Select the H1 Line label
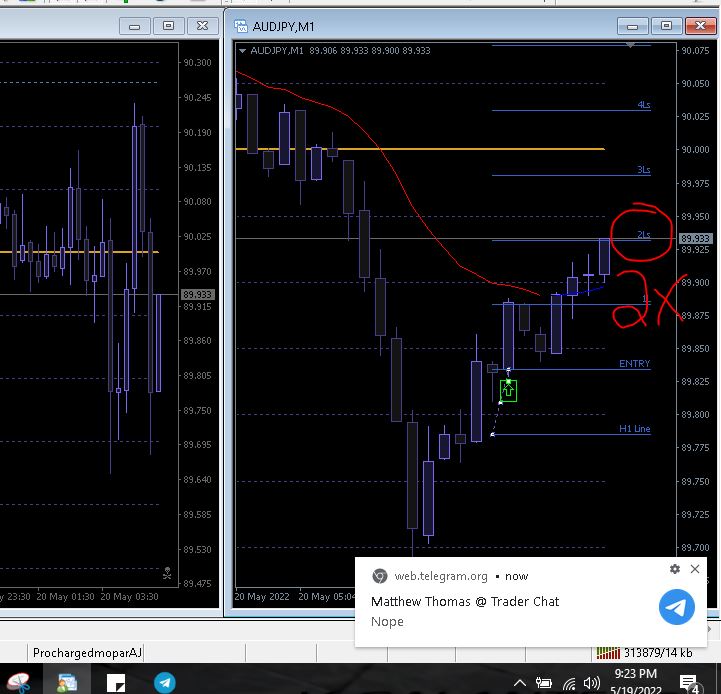This screenshot has width=721, height=694. (635, 429)
